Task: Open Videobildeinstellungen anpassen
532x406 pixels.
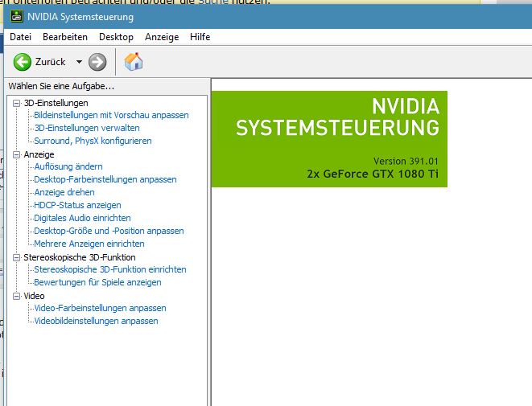Action: coord(96,322)
